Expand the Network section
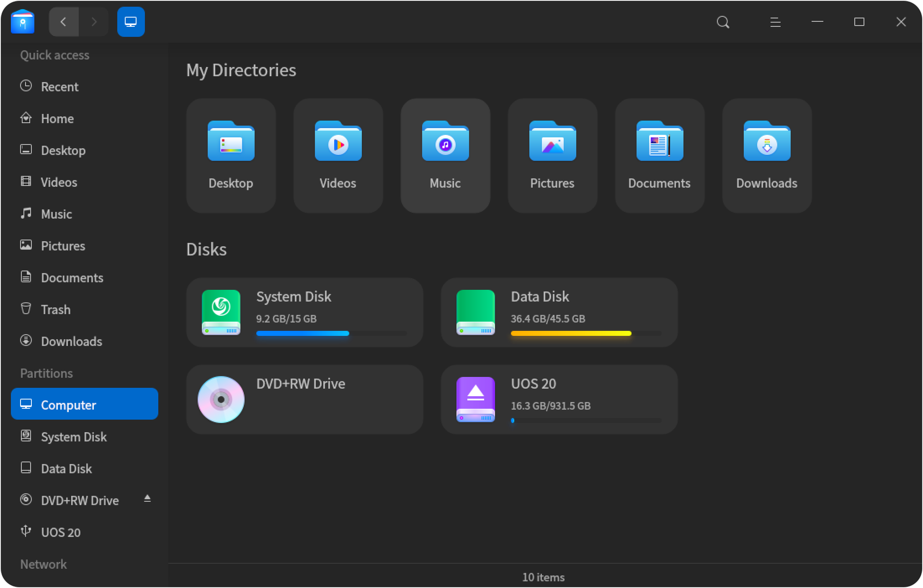This screenshot has height=588, width=923. click(43, 564)
